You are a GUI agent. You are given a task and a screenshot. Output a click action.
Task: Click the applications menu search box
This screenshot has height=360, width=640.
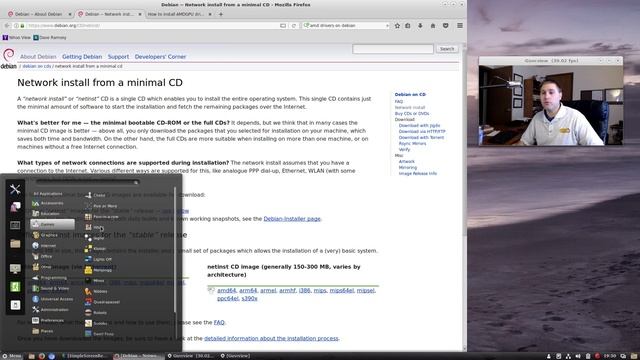(x=87, y=182)
